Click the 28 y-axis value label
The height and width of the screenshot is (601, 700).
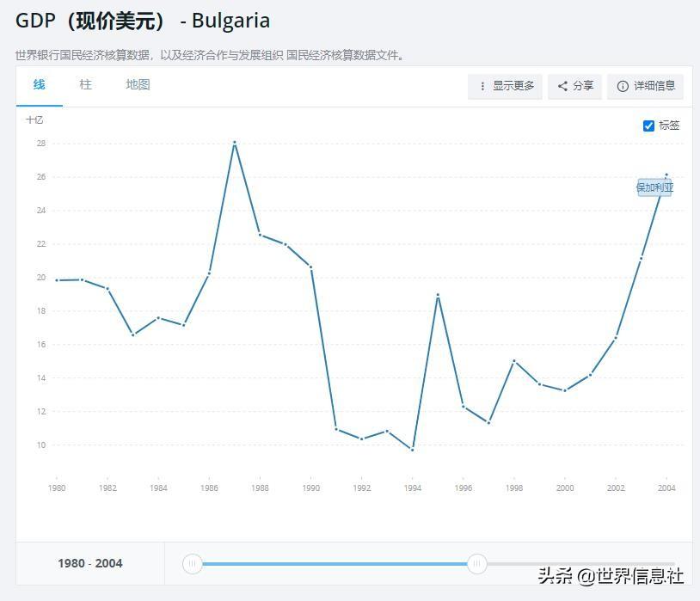coord(41,144)
